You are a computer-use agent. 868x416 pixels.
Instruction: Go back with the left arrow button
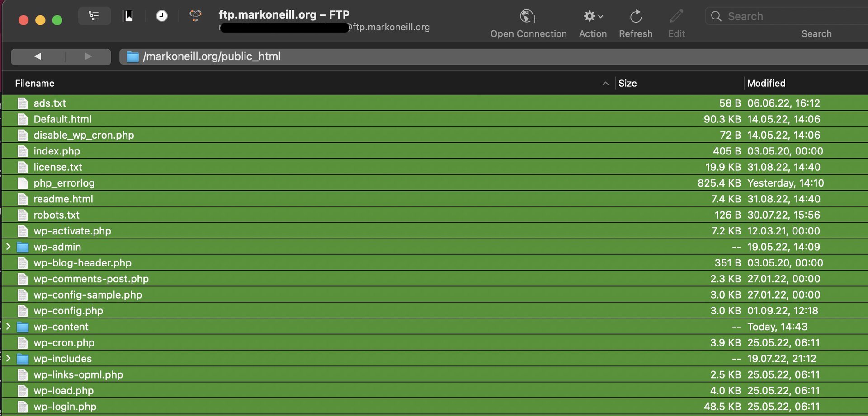click(x=38, y=56)
